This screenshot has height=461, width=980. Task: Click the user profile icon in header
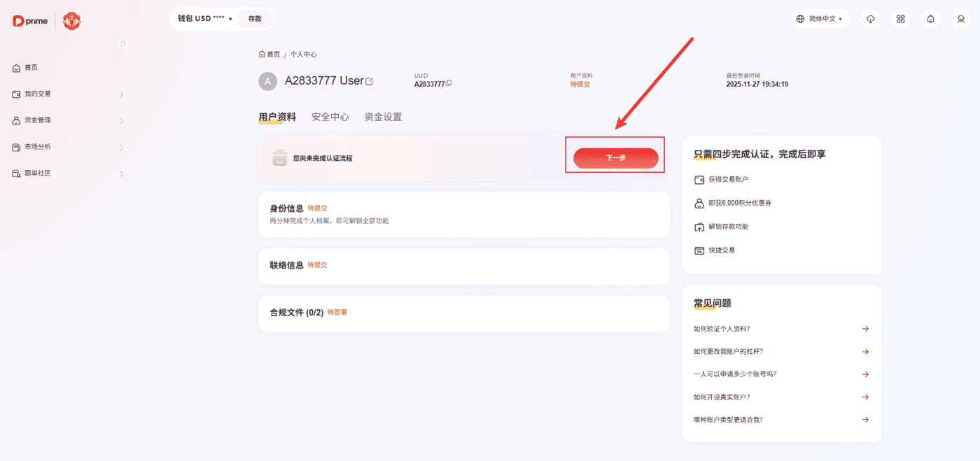960,19
